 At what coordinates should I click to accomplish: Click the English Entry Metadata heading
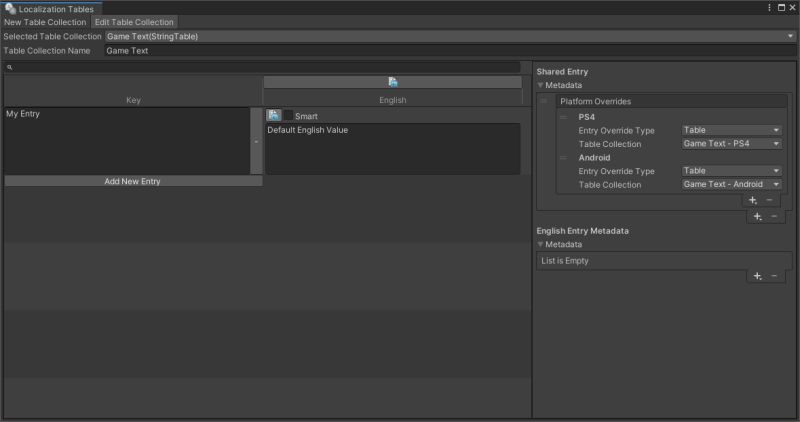tap(583, 231)
